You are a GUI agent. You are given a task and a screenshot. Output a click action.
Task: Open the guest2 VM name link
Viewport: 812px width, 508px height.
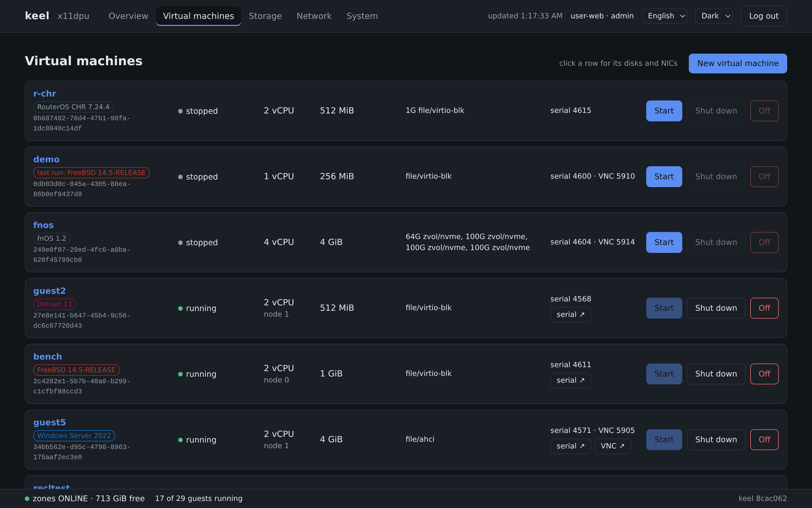pyautogui.click(x=49, y=291)
